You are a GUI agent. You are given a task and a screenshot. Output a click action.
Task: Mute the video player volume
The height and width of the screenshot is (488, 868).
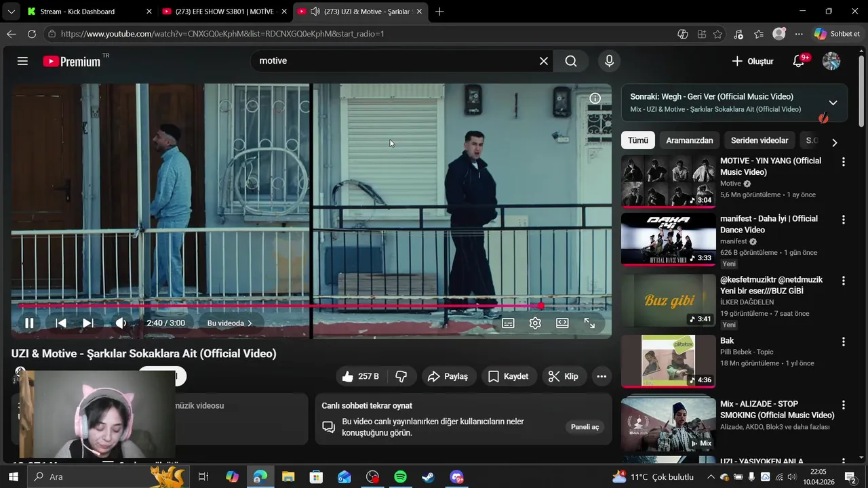point(121,323)
